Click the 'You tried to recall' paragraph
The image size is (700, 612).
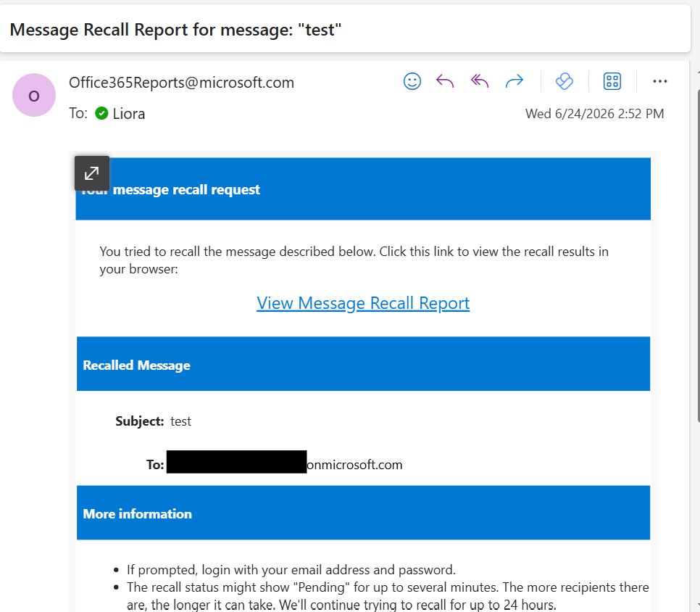click(x=354, y=260)
